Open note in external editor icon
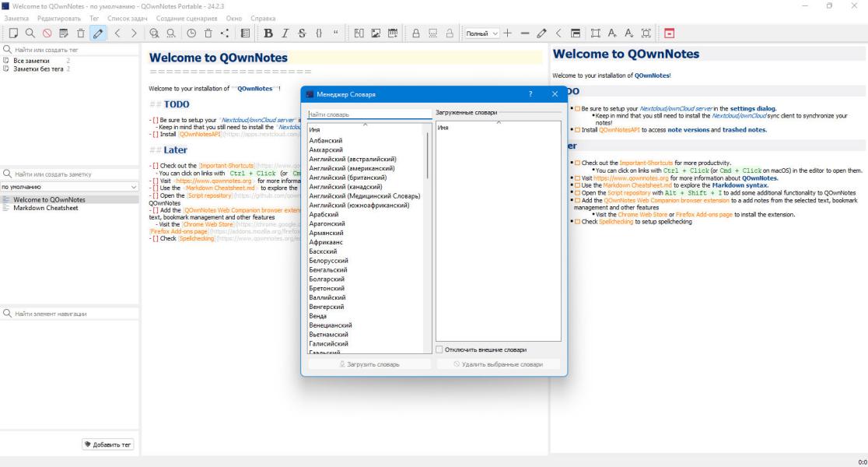The image size is (868, 467). pyautogui.click(x=64, y=33)
